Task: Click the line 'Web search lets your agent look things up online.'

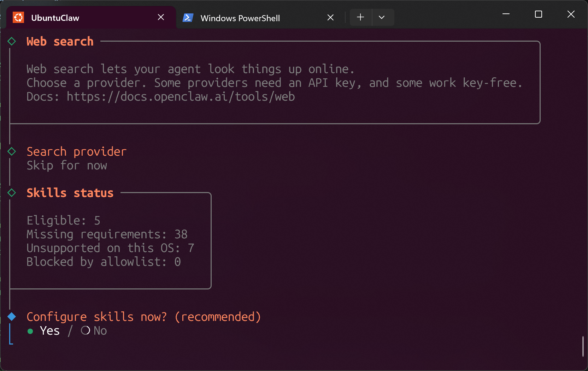Action: [x=191, y=69]
